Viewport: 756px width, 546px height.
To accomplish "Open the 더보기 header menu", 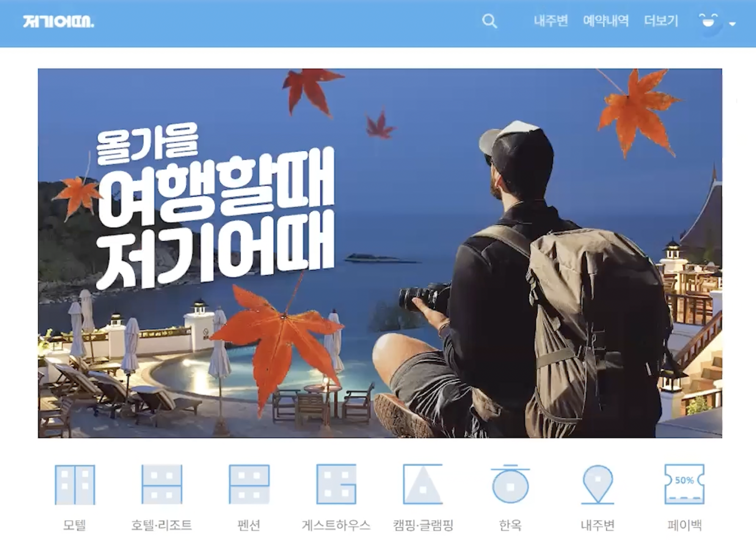I will pyautogui.click(x=661, y=21).
